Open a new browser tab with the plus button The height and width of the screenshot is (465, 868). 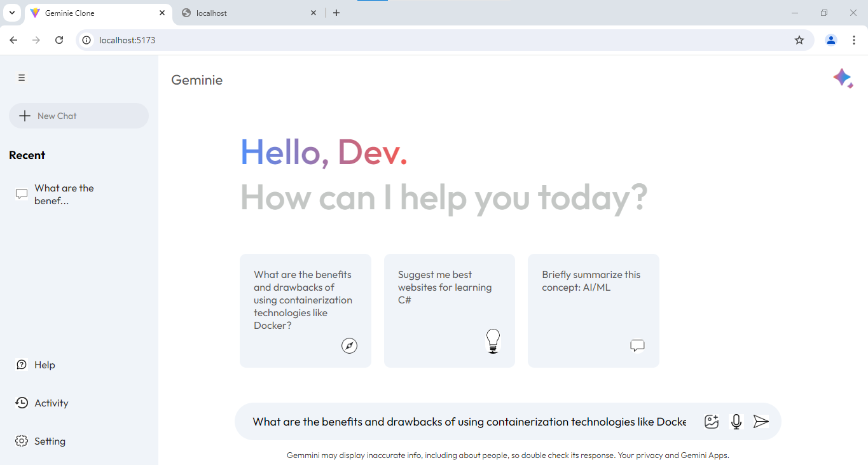(336, 12)
